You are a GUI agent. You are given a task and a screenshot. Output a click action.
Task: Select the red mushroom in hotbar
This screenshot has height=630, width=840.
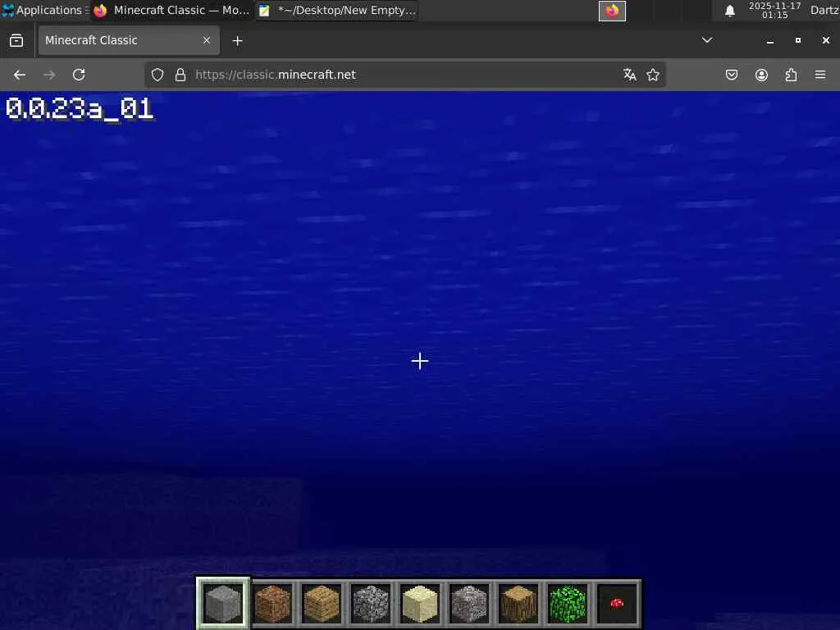click(x=617, y=604)
